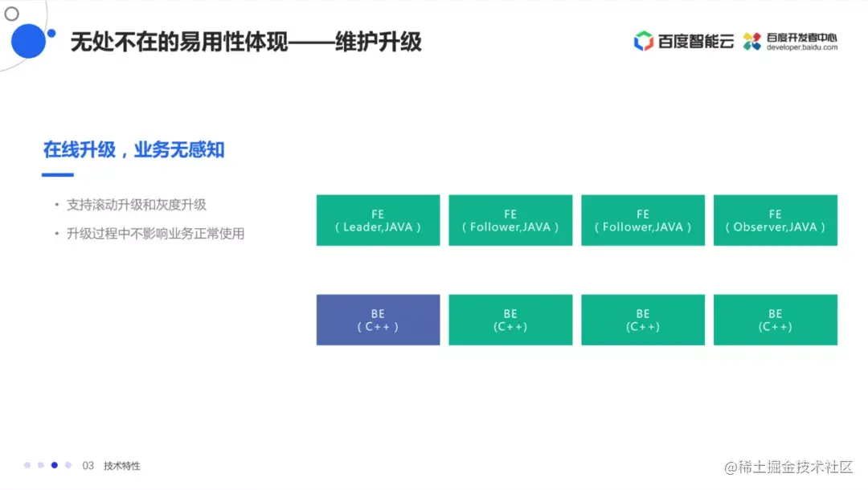Toggle the first light pagination dot
Image resolution: width=868 pixels, height=490 pixels.
[26, 464]
